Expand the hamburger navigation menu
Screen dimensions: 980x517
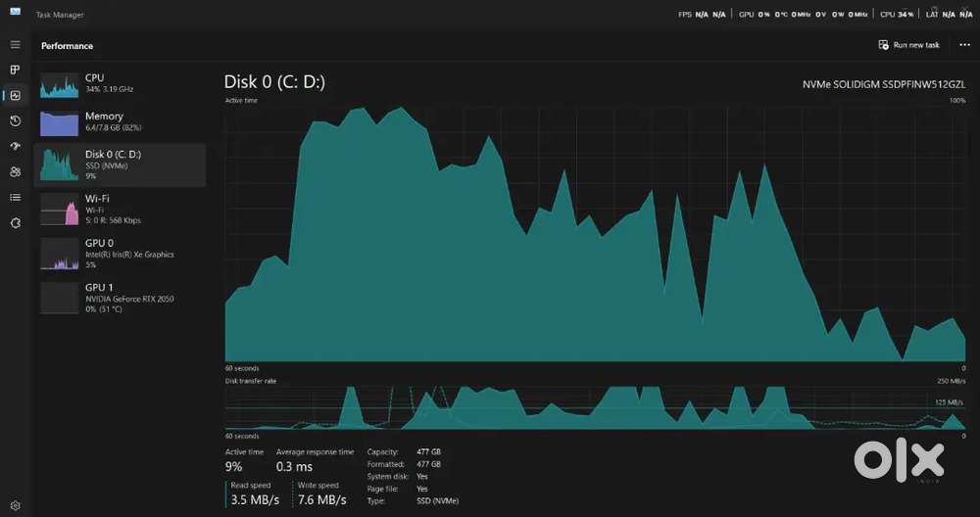click(x=15, y=45)
